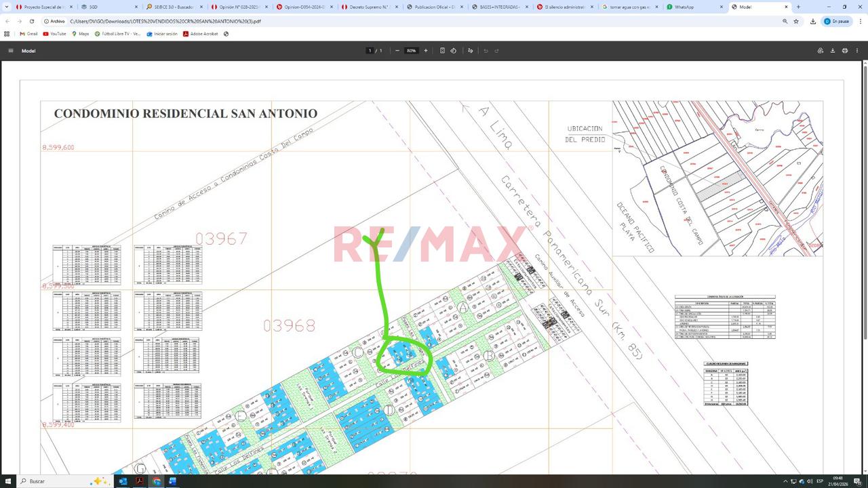Download the PDF from viewer toolbar

tap(833, 51)
